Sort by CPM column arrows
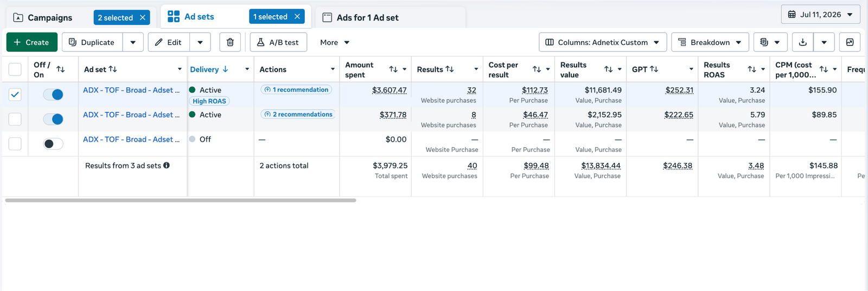This screenshot has height=291, width=868. (824, 69)
